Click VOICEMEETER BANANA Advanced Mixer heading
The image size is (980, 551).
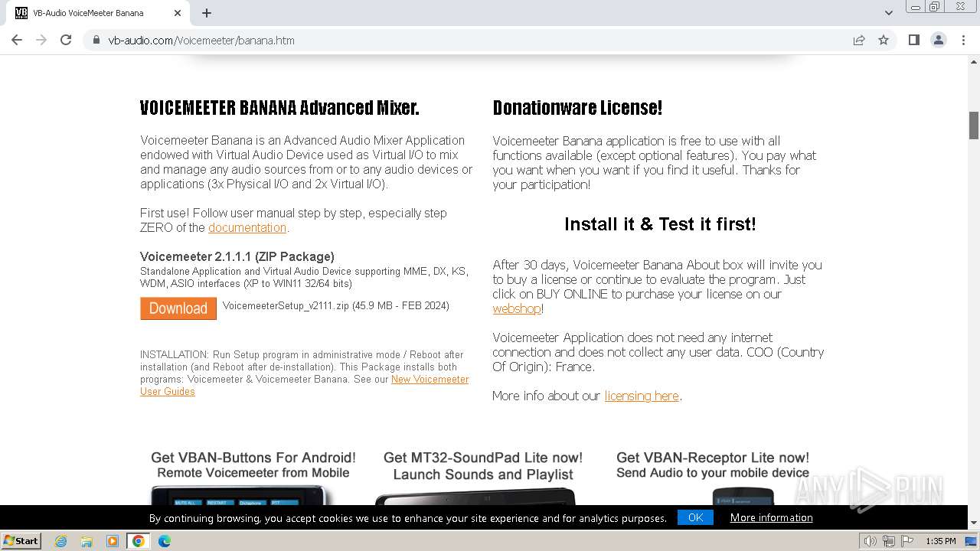pos(279,108)
